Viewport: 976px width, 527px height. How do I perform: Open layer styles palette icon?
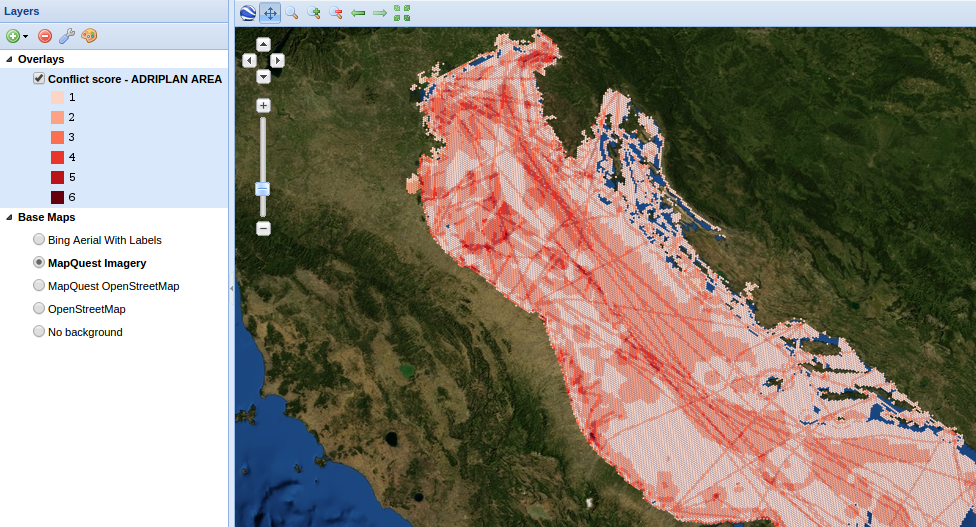coord(89,36)
